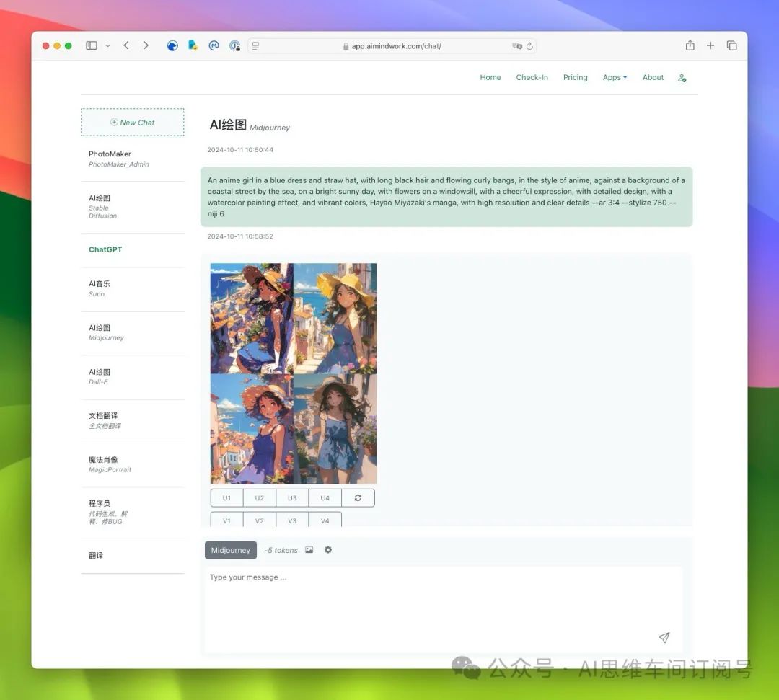Viewport: 779px width, 700px height.
Task: Open the Pricing navigation link
Action: coord(576,77)
